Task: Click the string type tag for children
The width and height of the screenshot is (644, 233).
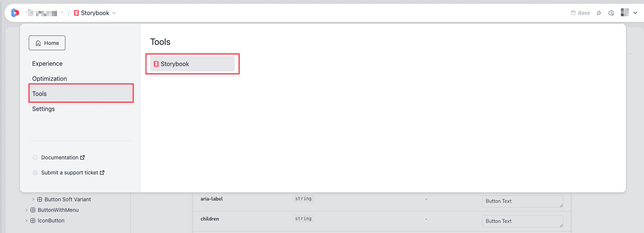Action: [303, 219]
